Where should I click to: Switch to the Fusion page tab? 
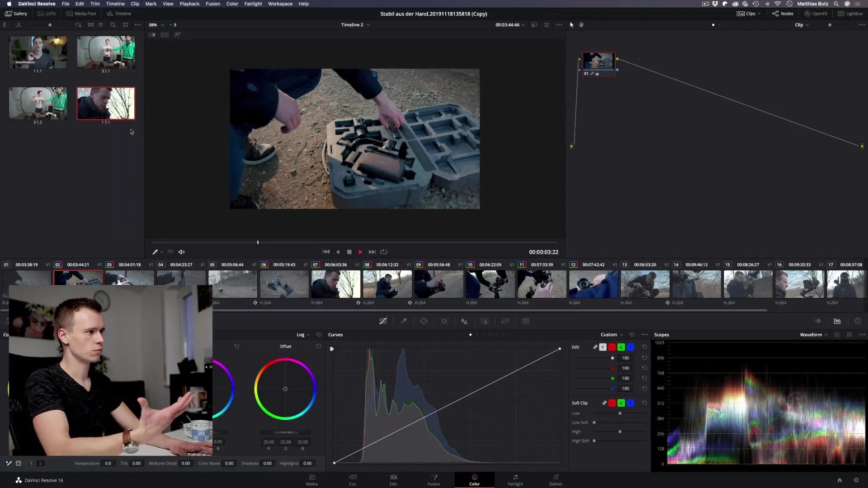tap(434, 480)
